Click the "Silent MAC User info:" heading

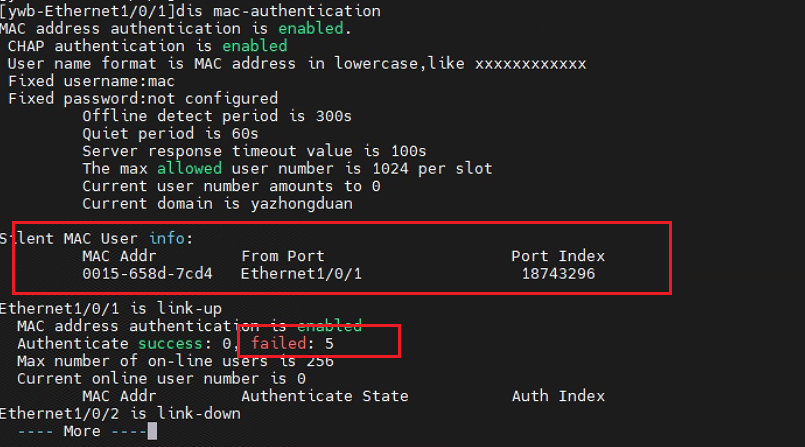96,238
